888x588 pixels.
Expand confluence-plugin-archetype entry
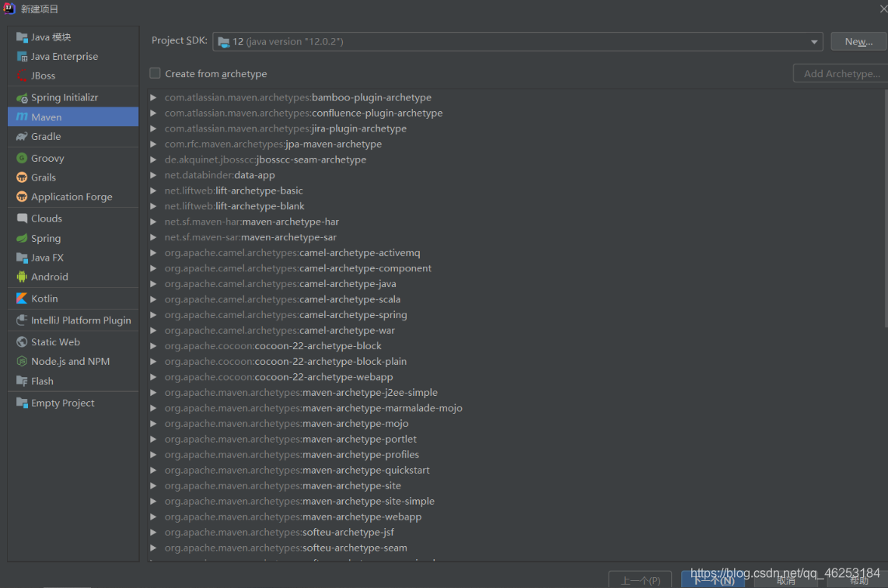point(153,114)
